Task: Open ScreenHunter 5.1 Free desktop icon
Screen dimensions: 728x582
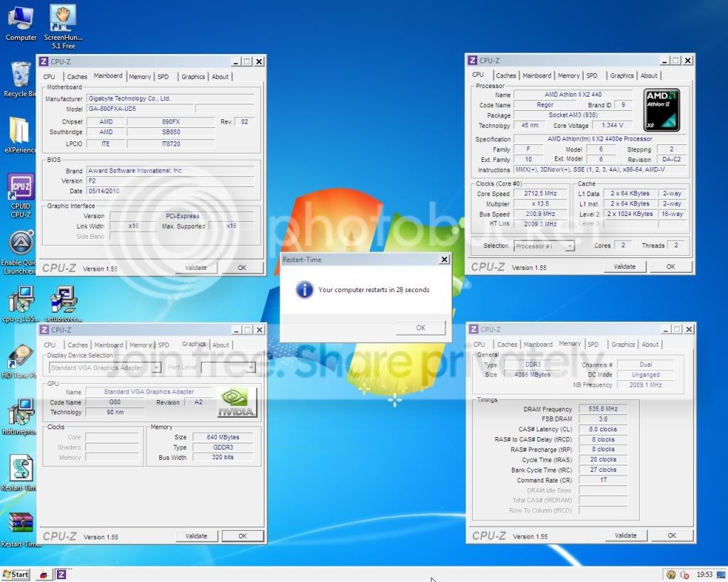Action: click(63, 26)
